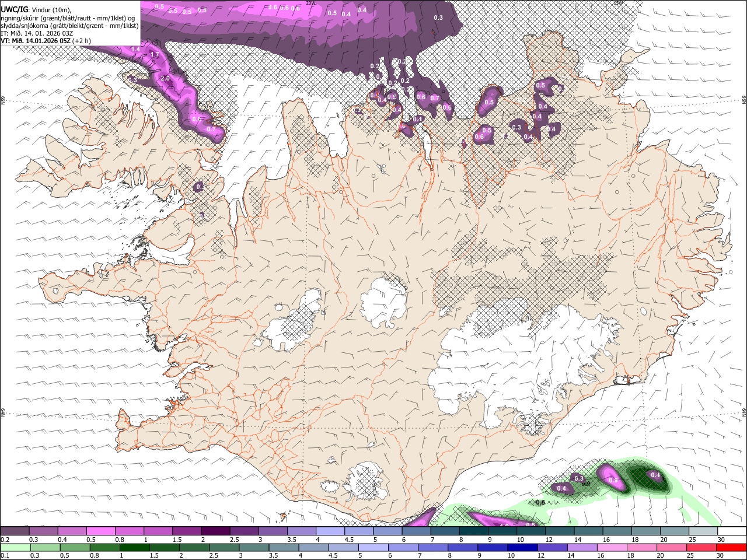
Task: Select the 2 darkest purple swatch in upper legend
Action: [215, 531]
